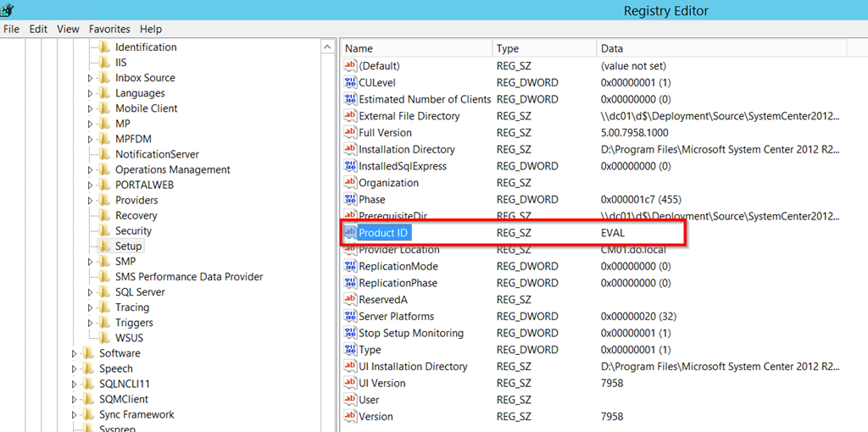Click the EVAL data cell
Screen dimensions: 868x432
613,233
